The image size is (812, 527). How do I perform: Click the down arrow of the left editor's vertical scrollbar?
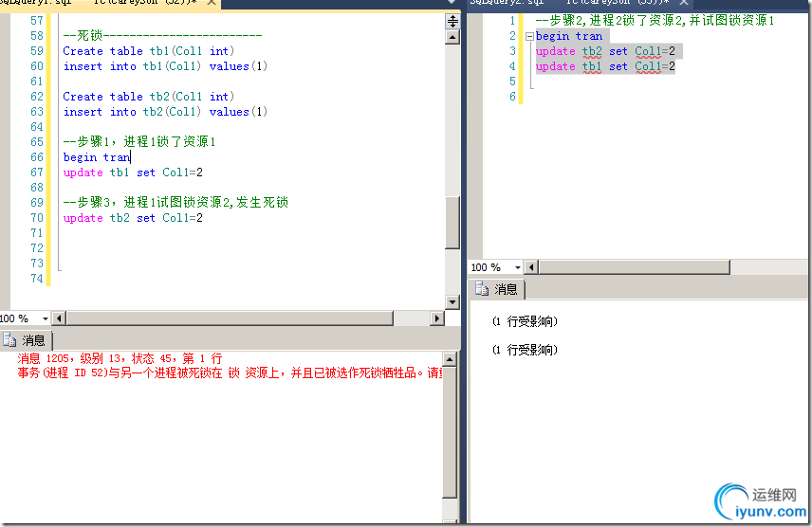(452, 301)
